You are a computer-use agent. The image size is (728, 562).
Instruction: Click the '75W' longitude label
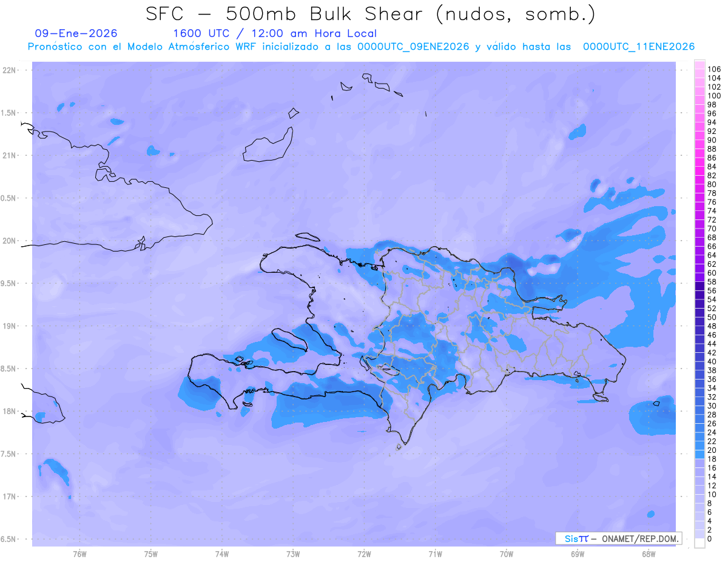click(x=151, y=554)
